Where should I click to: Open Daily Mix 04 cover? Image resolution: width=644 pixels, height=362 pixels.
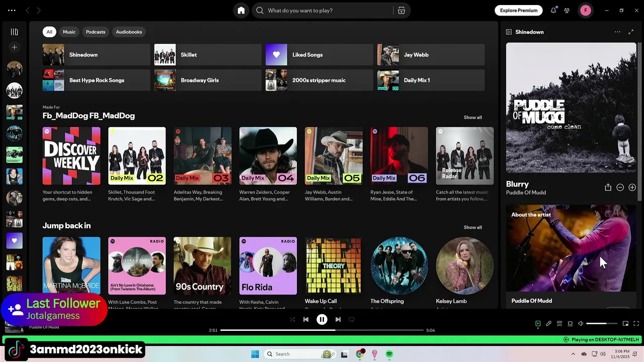click(x=268, y=156)
